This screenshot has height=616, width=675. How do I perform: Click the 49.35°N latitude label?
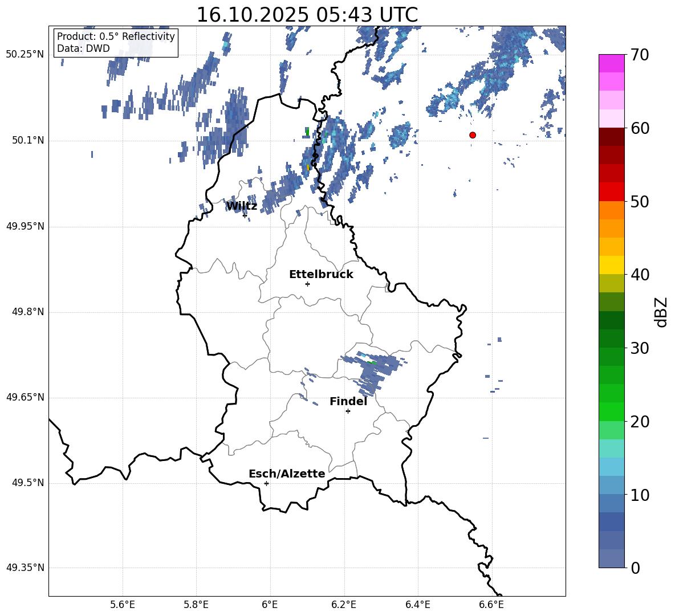[x=25, y=568]
